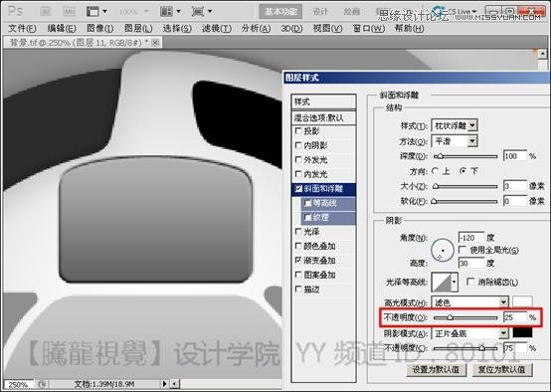
Task: Enable the 使用全局光 checkbox
Action: click(462, 250)
